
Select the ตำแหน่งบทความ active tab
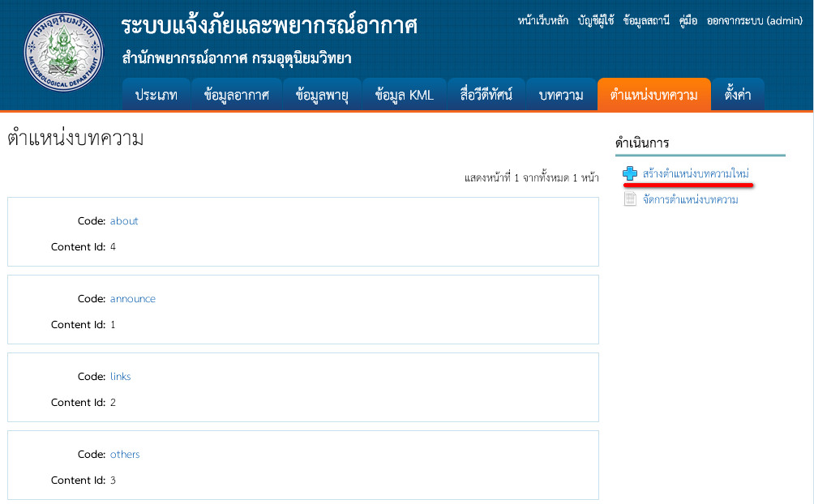click(654, 95)
